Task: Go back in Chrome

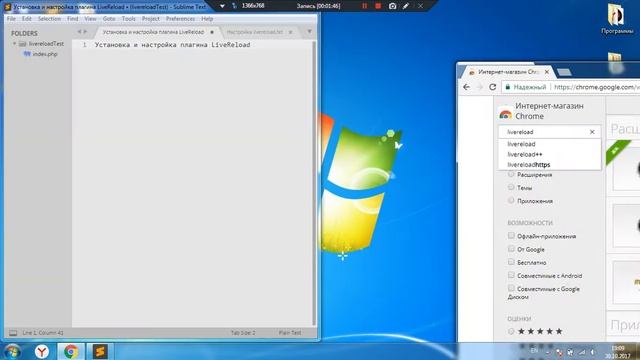Action: click(467, 87)
